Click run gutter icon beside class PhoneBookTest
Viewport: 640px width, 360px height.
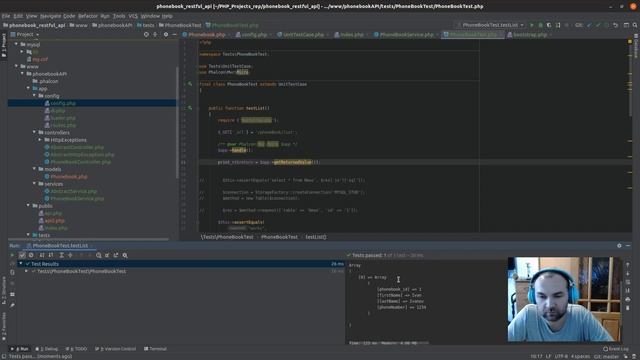[190, 84]
